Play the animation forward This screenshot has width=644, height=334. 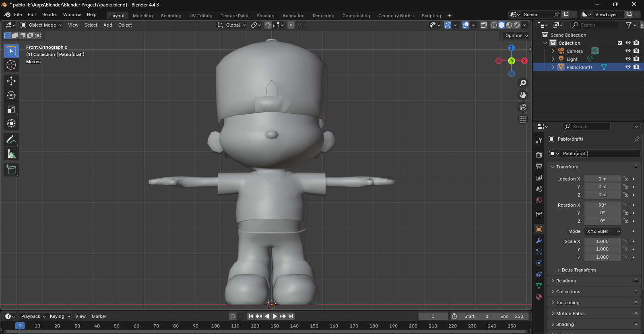click(275, 316)
